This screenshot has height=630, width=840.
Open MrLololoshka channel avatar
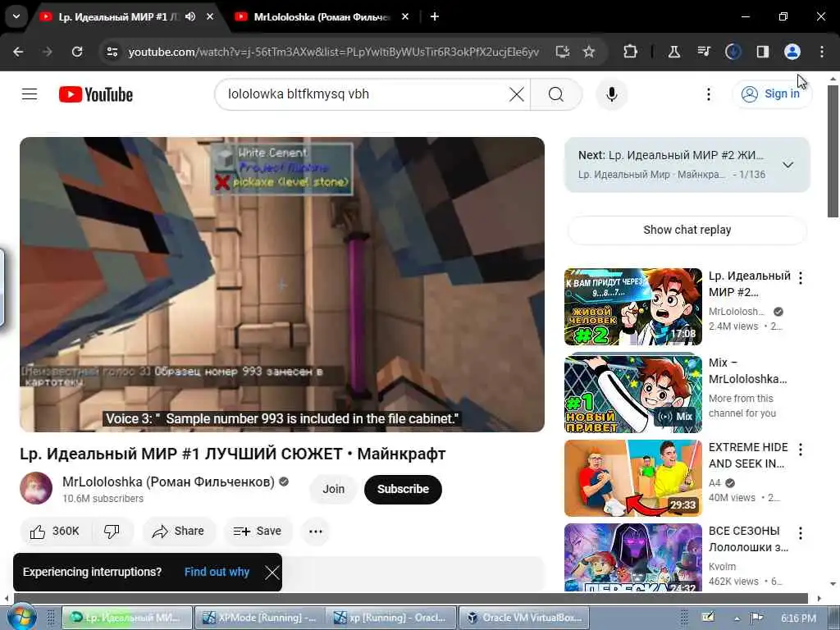coord(36,488)
